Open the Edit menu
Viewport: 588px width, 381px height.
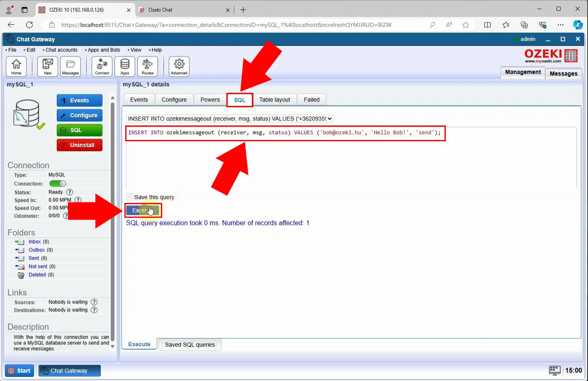pos(31,50)
